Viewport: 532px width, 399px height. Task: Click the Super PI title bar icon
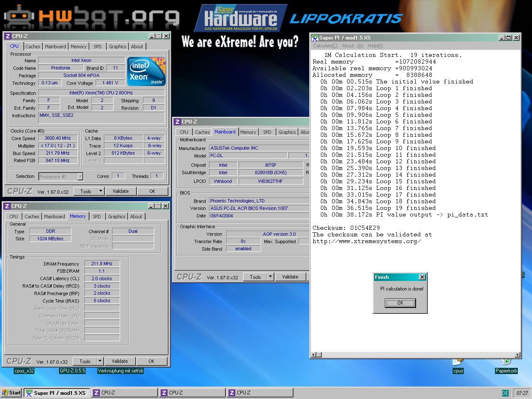click(x=315, y=37)
